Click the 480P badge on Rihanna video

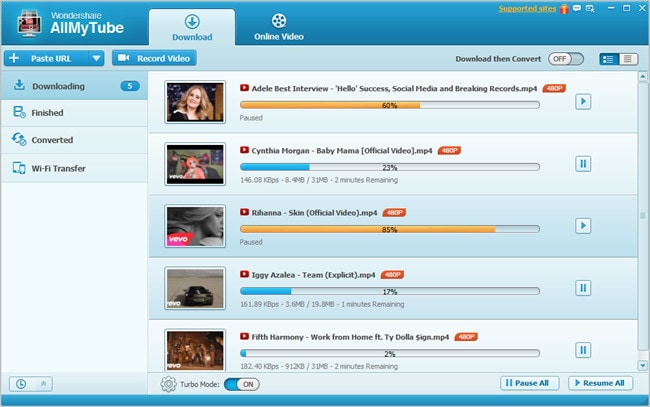tap(394, 213)
